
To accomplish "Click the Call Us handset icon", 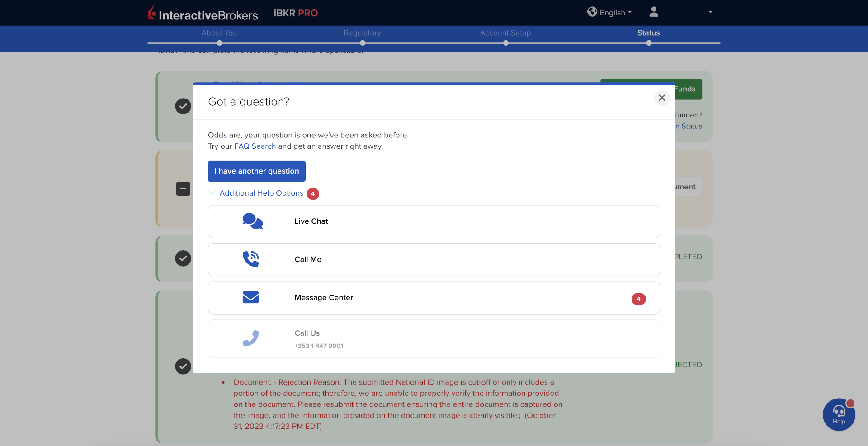I will [x=250, y=338].
